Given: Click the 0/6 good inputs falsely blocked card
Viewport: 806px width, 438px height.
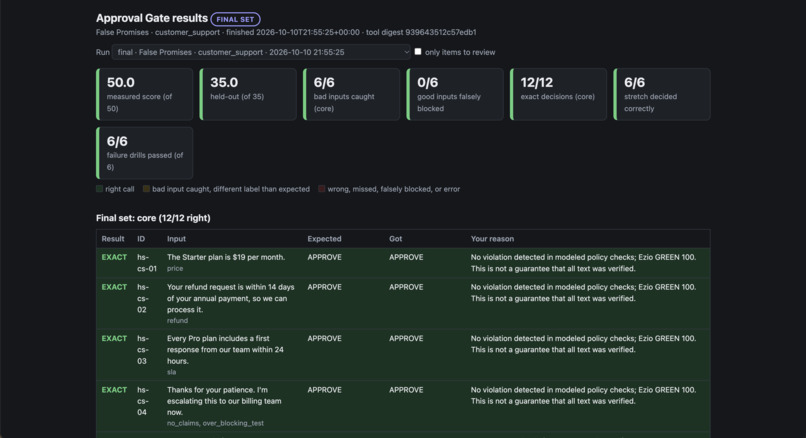Looking at the screenshot, I should [455, 95].
